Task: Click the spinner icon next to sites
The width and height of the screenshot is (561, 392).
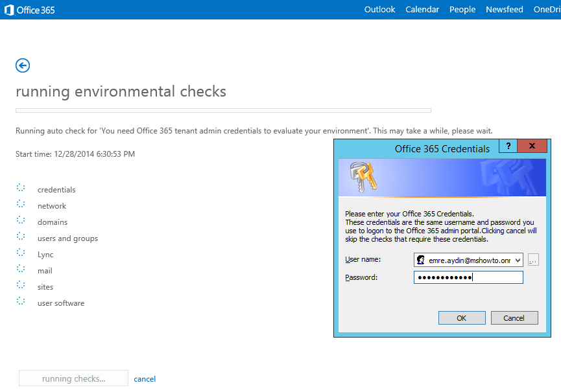Action: click(x=21, y=285)
